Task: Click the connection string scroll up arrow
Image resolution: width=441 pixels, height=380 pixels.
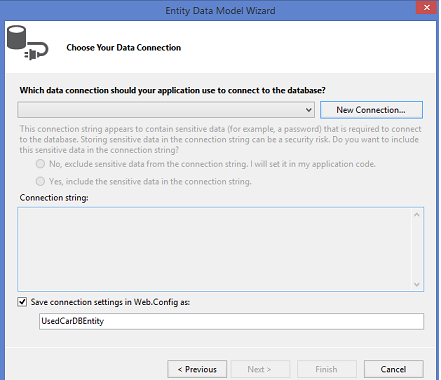Action: point(417,215)
